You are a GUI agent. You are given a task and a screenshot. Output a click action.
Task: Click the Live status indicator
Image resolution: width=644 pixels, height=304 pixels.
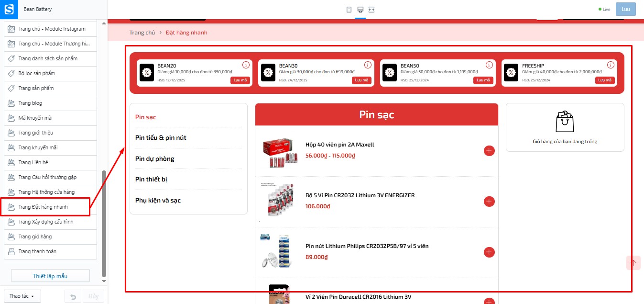click(x=604, y=10)
